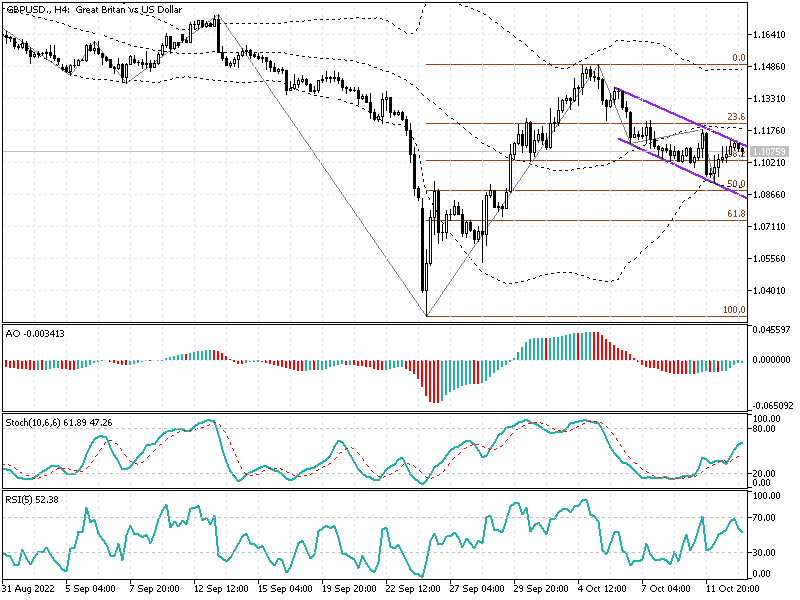Click the 31 Aug 2022 axis timestamp

(x=30, y=589)
